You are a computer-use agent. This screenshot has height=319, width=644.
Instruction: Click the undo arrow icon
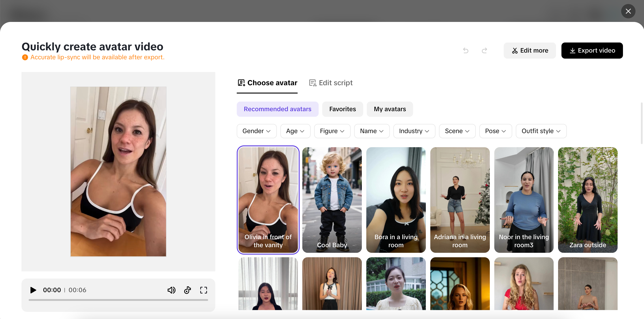(x=465, y=51)
